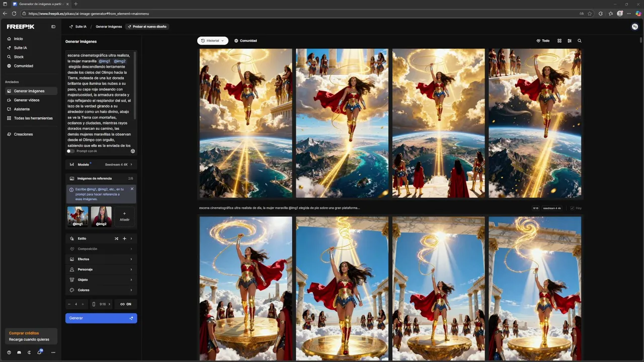Open the 9:16 aspect ratio selector
The height and width of the screenshot is (362, 644).
(x=101, y=304)
